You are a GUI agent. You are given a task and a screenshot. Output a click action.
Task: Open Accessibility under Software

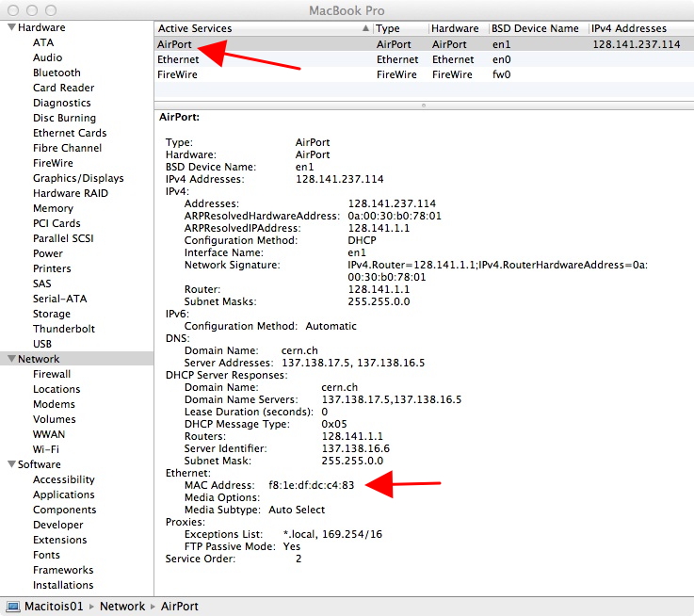64,479
